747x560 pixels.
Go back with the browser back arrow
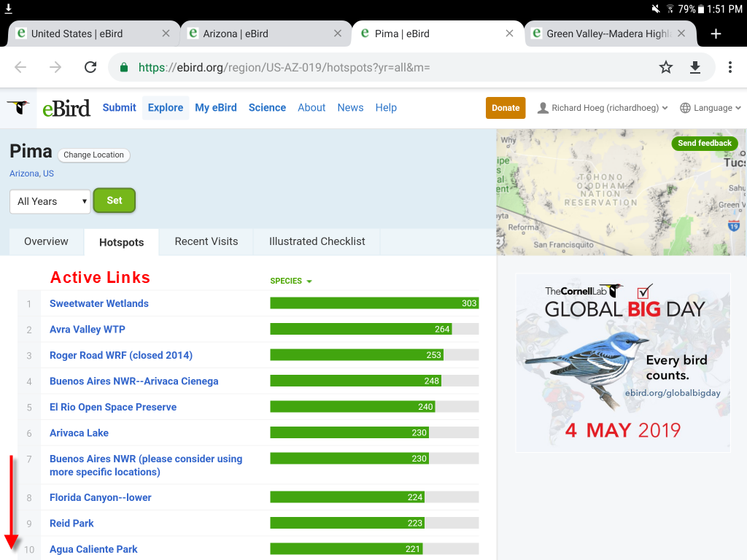(x=20, y=67)
